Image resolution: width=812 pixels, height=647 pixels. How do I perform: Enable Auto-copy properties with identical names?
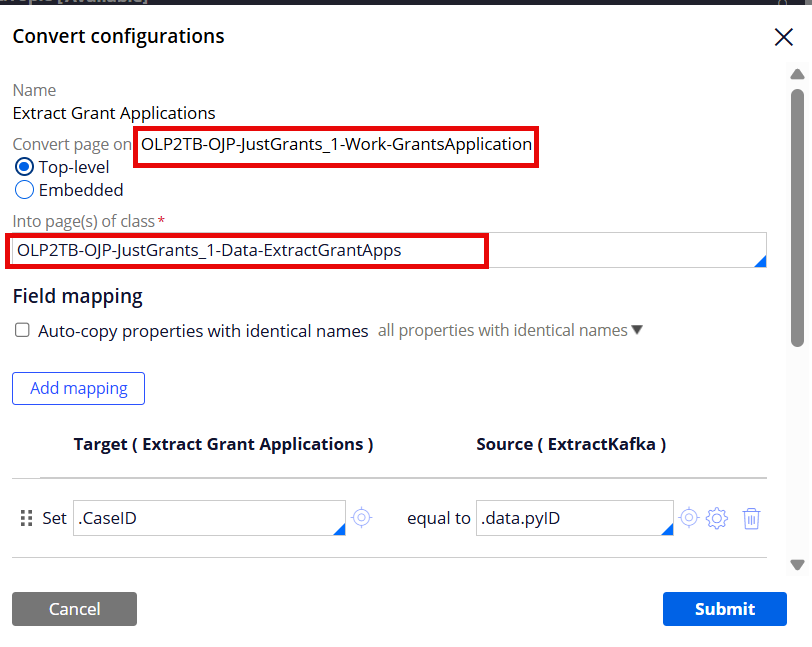(x=22, y=330)
